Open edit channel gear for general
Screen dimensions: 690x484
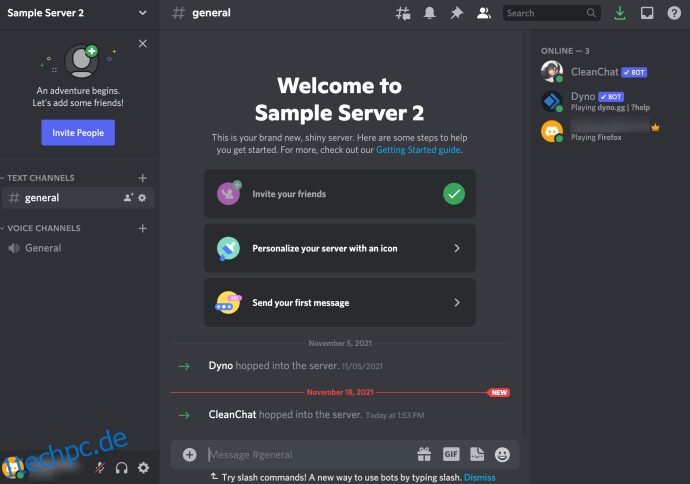[142, 198]
